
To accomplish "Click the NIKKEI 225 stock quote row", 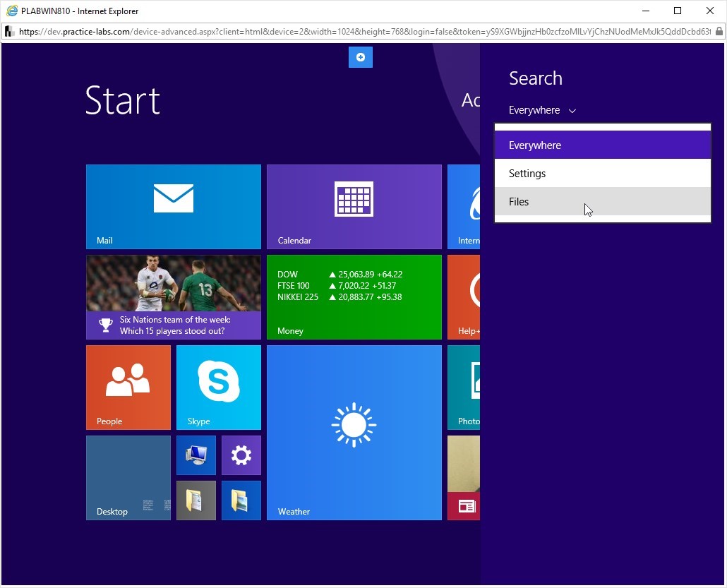I will point(340,296).
